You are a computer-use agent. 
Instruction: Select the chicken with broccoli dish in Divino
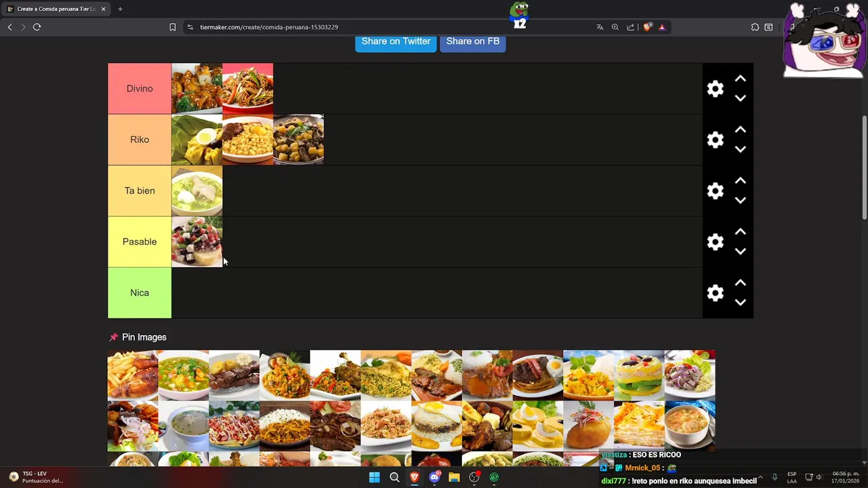pos(197,89)
